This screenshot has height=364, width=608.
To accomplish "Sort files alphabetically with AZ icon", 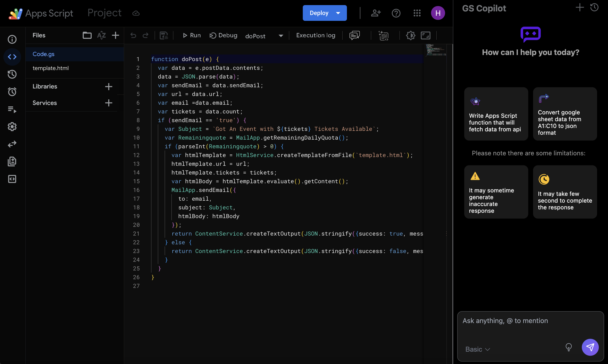I will click(x=101, y=35).
